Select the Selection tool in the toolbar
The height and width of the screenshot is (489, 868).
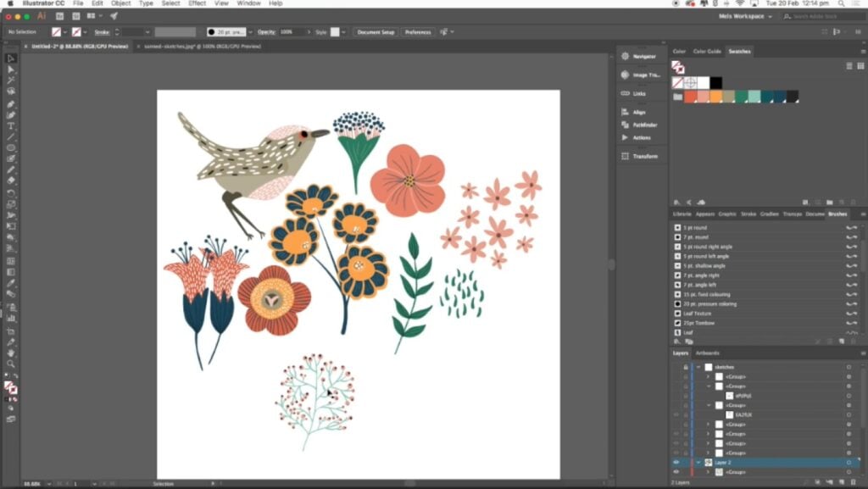tap(11, 58)
